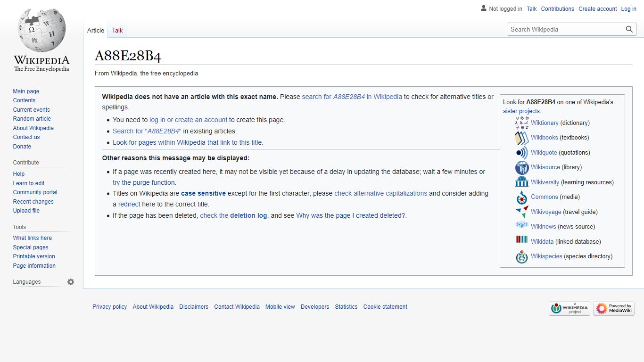
Task: Open the footer Mobile view link
Action: click(280, 307)
